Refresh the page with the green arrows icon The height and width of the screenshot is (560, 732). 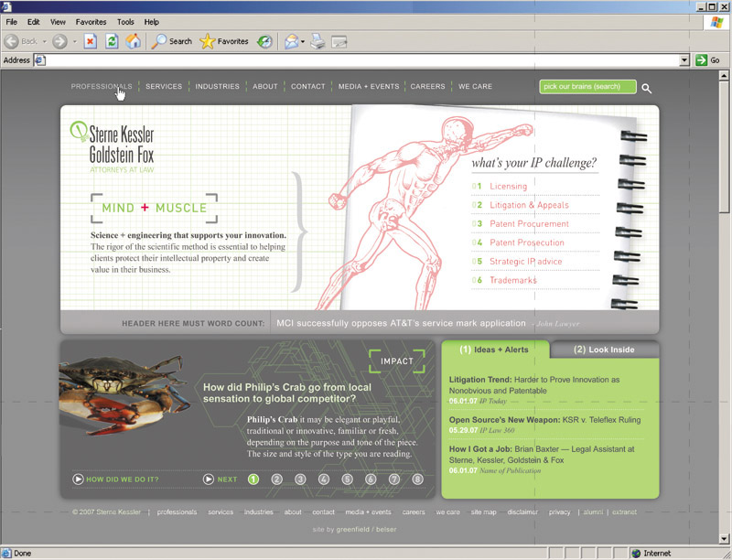point(112,41)
